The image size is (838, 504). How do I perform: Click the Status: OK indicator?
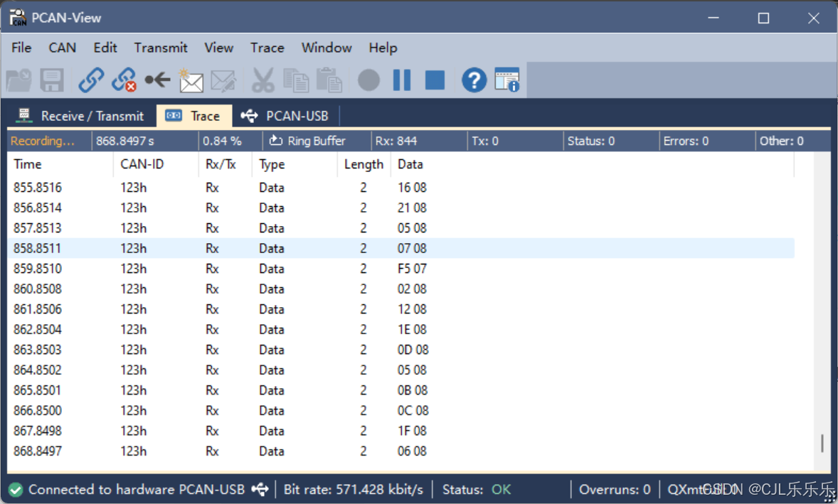(x=476, y=490)
